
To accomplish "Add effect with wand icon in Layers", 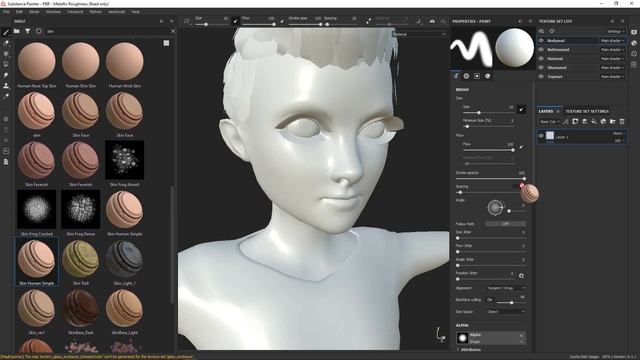I will pyautogui.click(x=566, y=122).
